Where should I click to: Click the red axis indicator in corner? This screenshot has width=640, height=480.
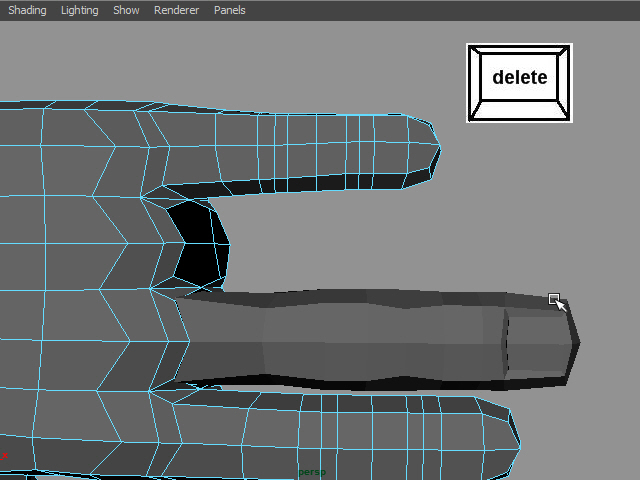5,456
